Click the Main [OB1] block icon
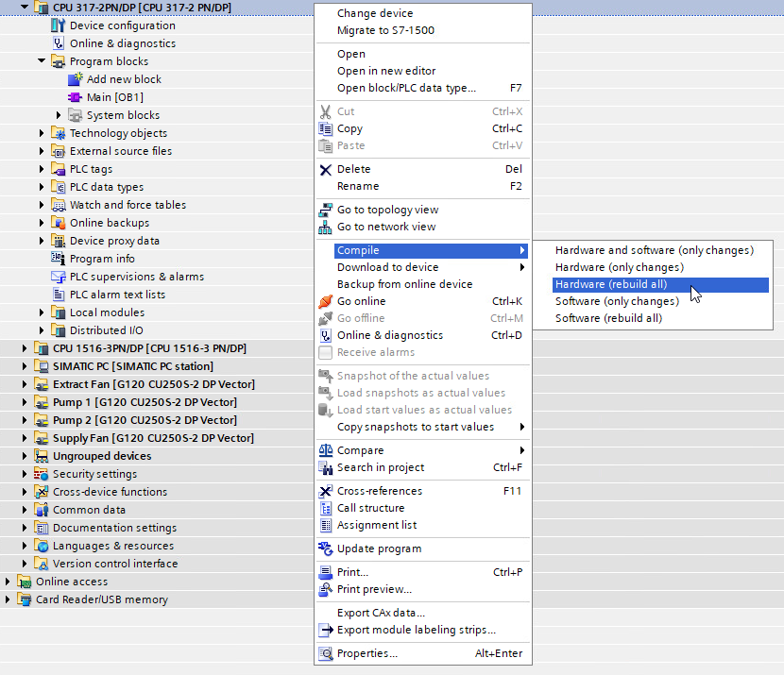784x675 pixels. click(x=75, y=97)
